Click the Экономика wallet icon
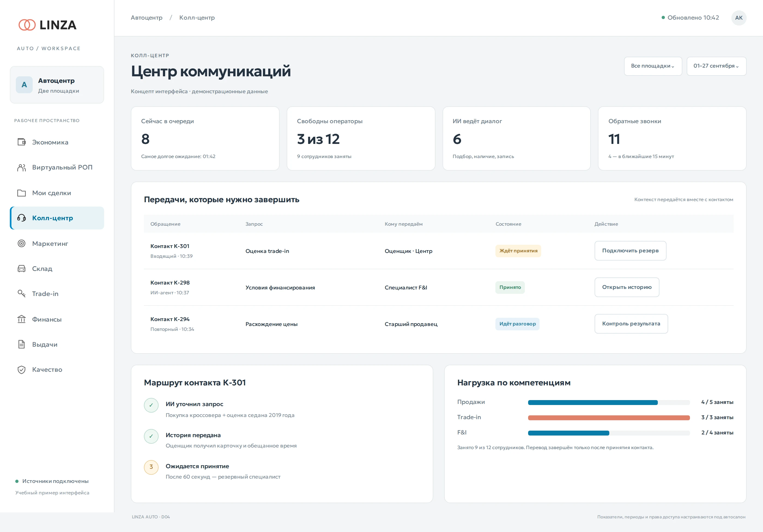This screenshot has height=532, width=763. [x=22, y=142]
